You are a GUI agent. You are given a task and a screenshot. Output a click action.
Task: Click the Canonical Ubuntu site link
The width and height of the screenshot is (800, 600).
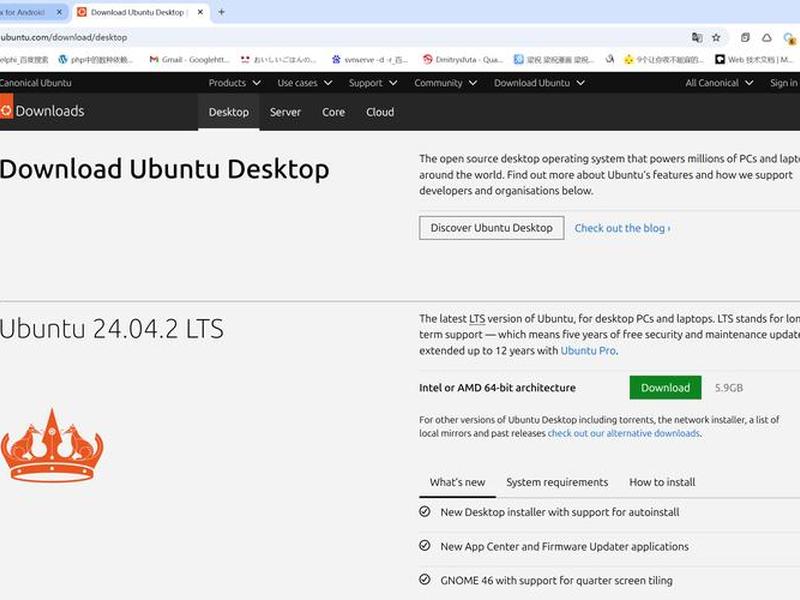pos(36,83)
